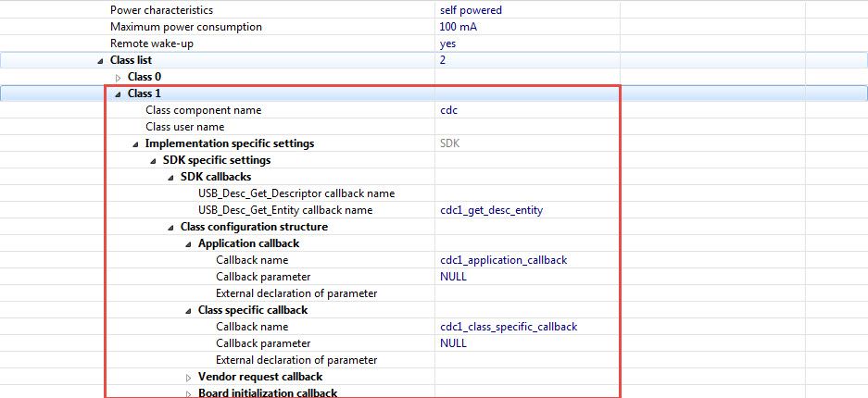This screenshot has width=868, height=398.
Task: Change the Remote wake-up yes value
Action: [x=525, y=44]
